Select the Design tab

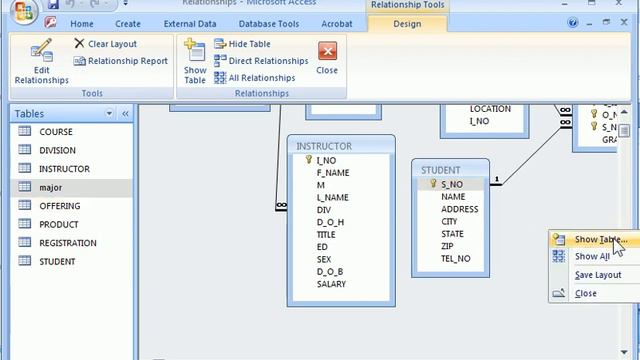coord(407,24)
